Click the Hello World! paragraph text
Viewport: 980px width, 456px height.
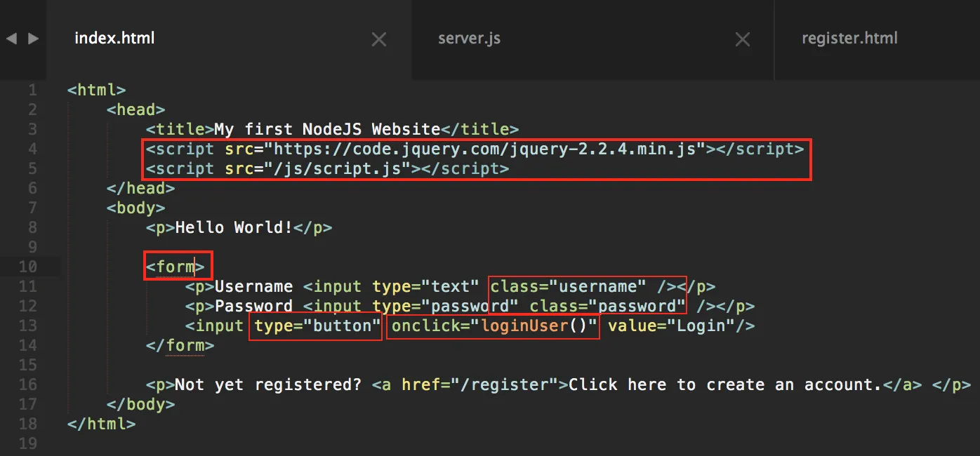tap(234, 227)
